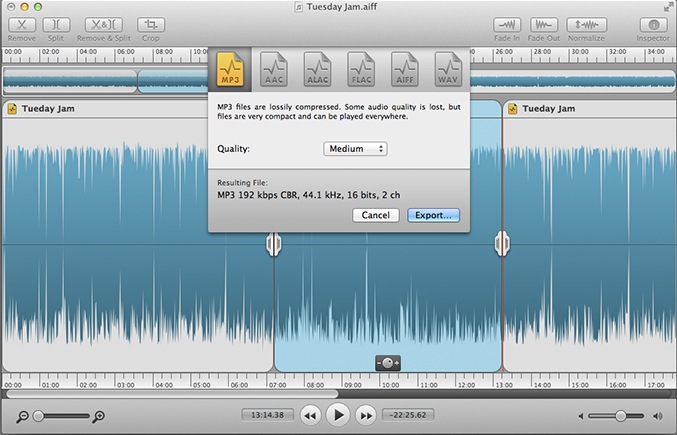Select FLAC as export format

tap(361, 69)
